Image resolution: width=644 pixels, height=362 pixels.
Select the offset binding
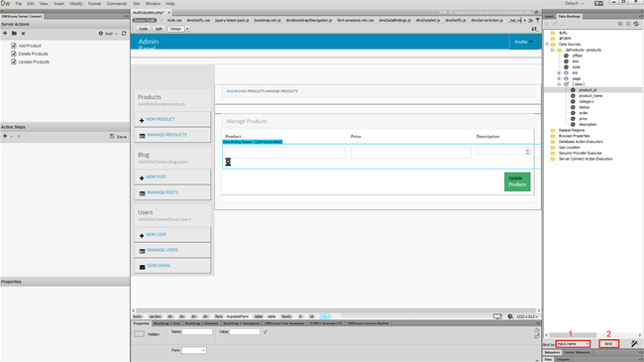tap(577, 56)
